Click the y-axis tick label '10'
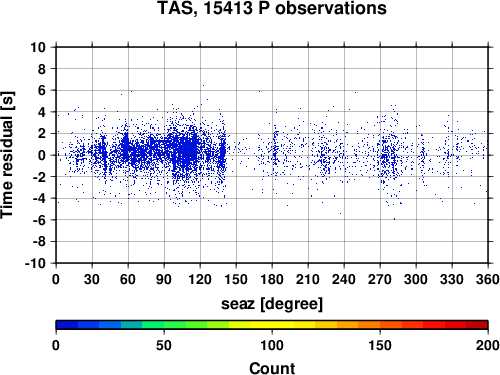This screenshot has height=375, width=500. (x=38, y=47)
